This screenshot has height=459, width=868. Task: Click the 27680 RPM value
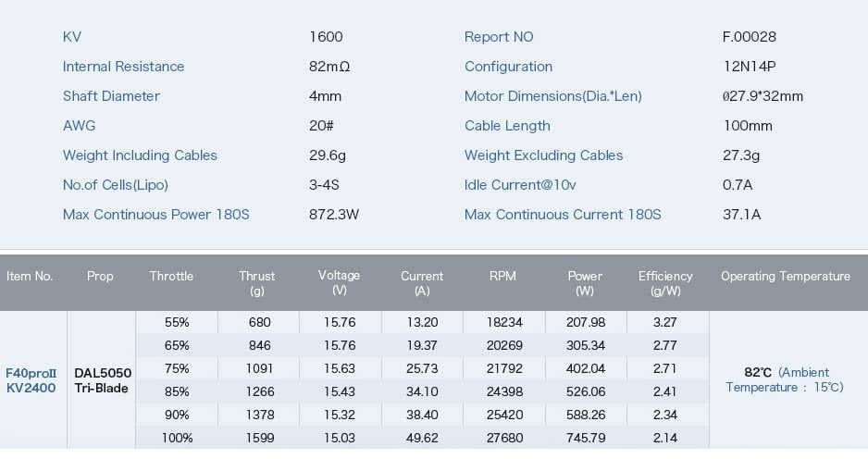[504, 438]
